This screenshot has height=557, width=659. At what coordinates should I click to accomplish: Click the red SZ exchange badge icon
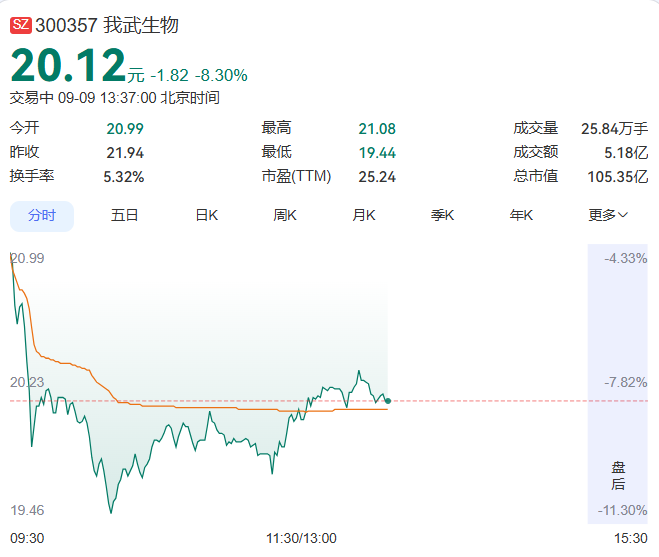[x=21, y=25]
